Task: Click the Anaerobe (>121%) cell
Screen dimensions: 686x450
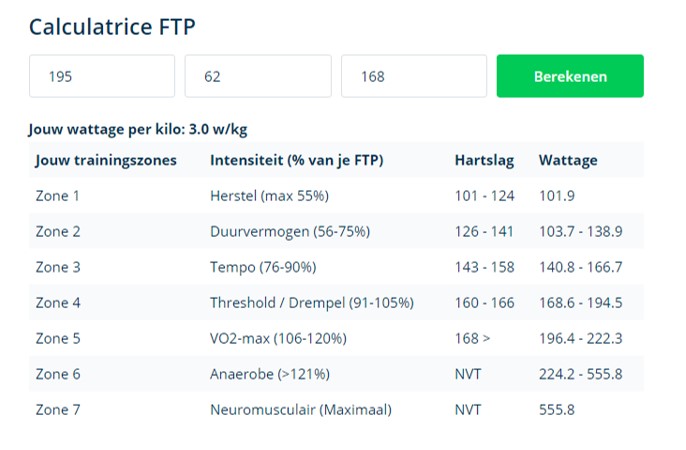Action: 269,374
